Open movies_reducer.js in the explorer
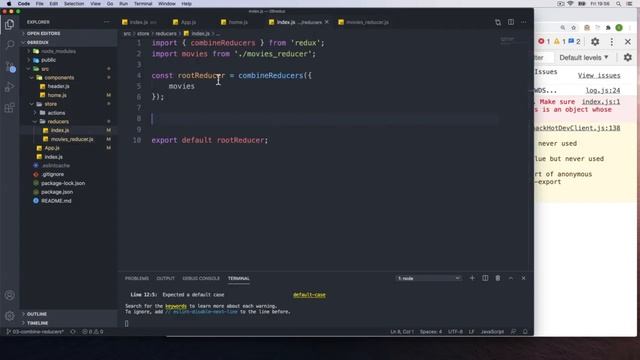The width and height of the screenshot is (640, 360). 71,139
